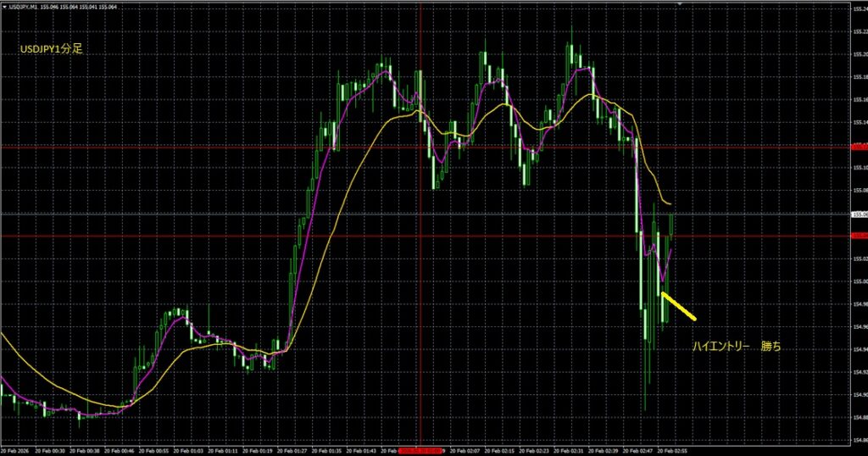Click the chart shift triangle marker at top
This screenshot has height=456, width=868.
coord(679,4)
